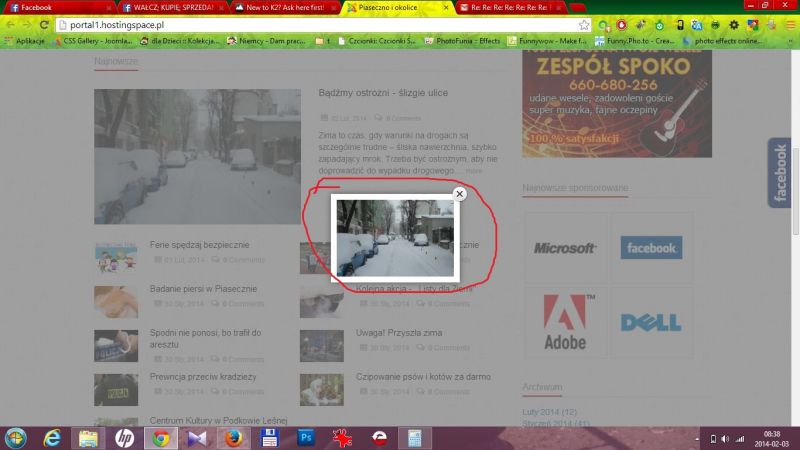Image resolution: width=800 pixels, height=450 pixels.
Task: Open Aplikacje apps bookmark
Action: coord(24,41)
